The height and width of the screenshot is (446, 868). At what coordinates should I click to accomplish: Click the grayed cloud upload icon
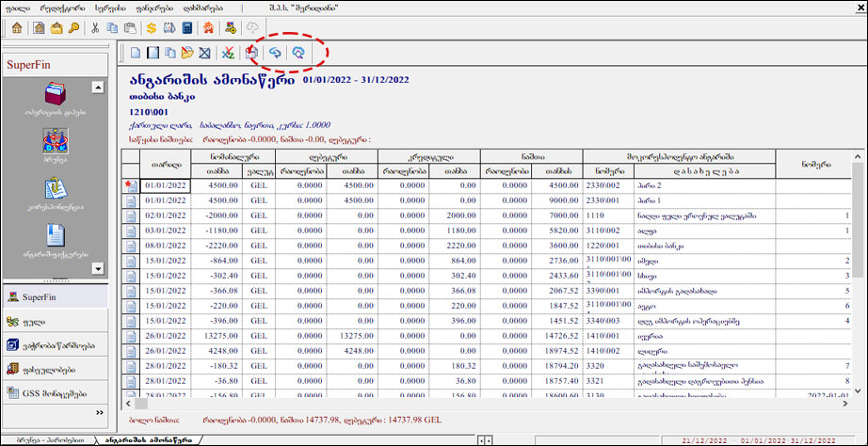pyautogui.click(x=252, y=27)
